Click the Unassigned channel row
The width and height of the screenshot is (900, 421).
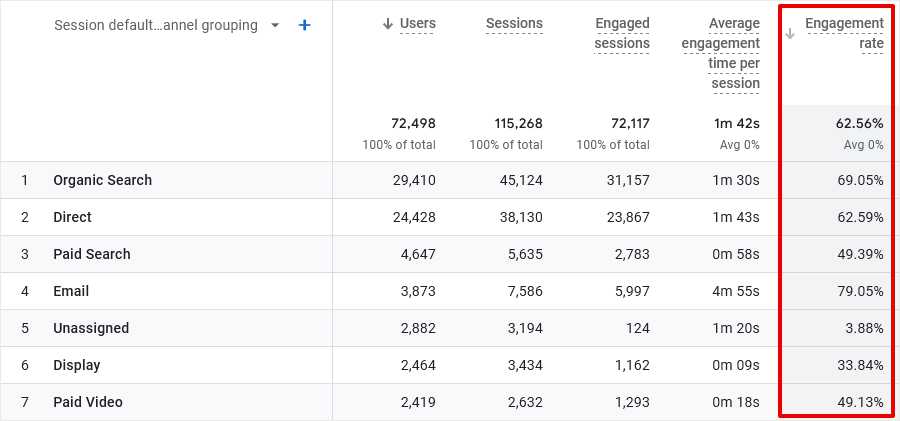click(91, 328)
